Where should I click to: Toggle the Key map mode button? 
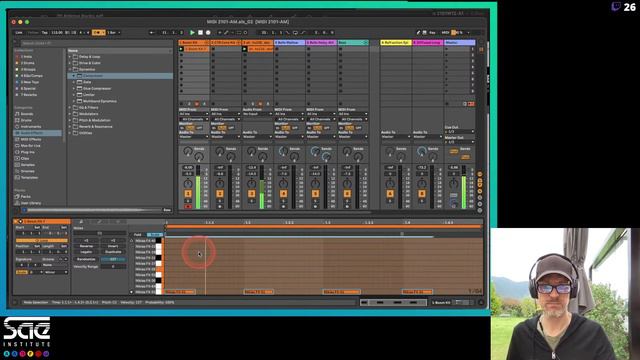point(432,32)
